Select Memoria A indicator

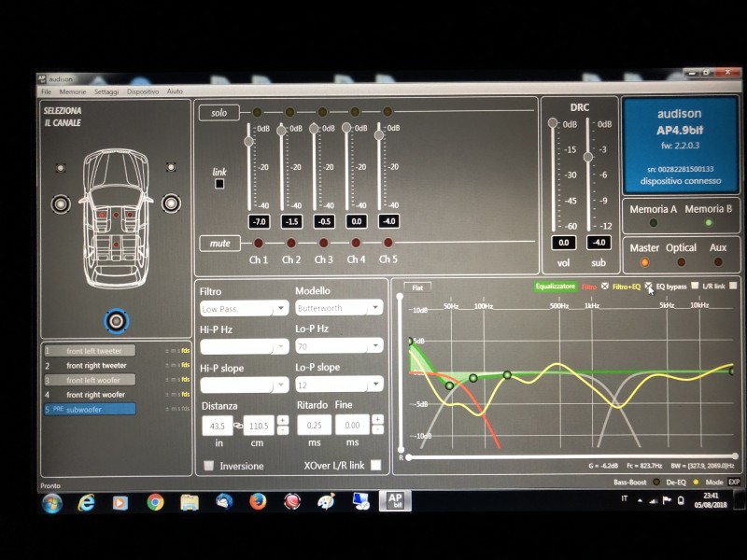tap(654, 222)
